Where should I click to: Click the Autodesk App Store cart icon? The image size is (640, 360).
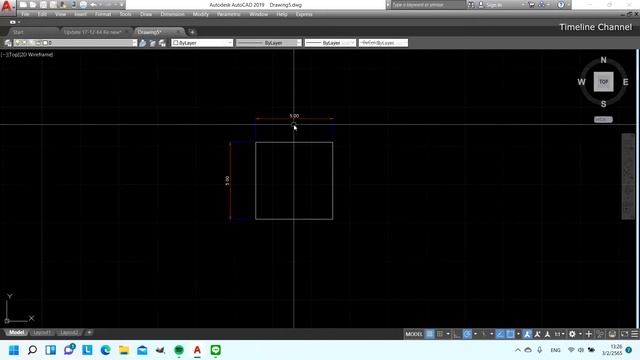point(531,5)
